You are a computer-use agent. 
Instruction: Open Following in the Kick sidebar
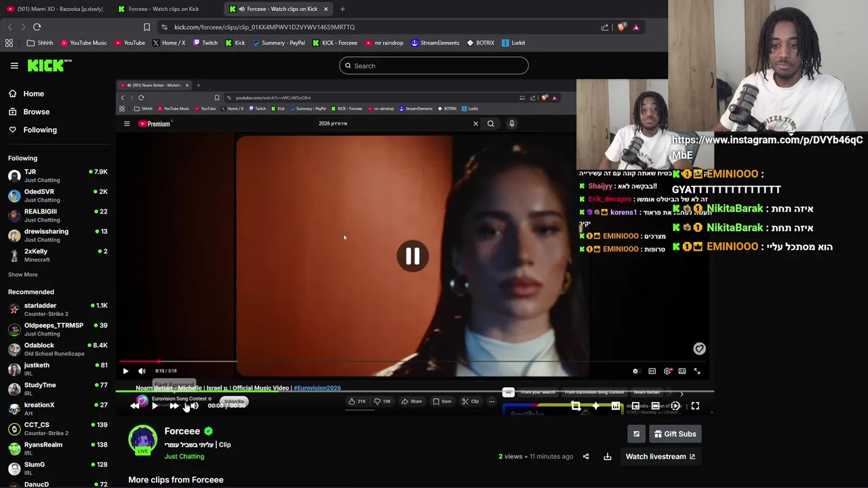(x=33, y=129)
